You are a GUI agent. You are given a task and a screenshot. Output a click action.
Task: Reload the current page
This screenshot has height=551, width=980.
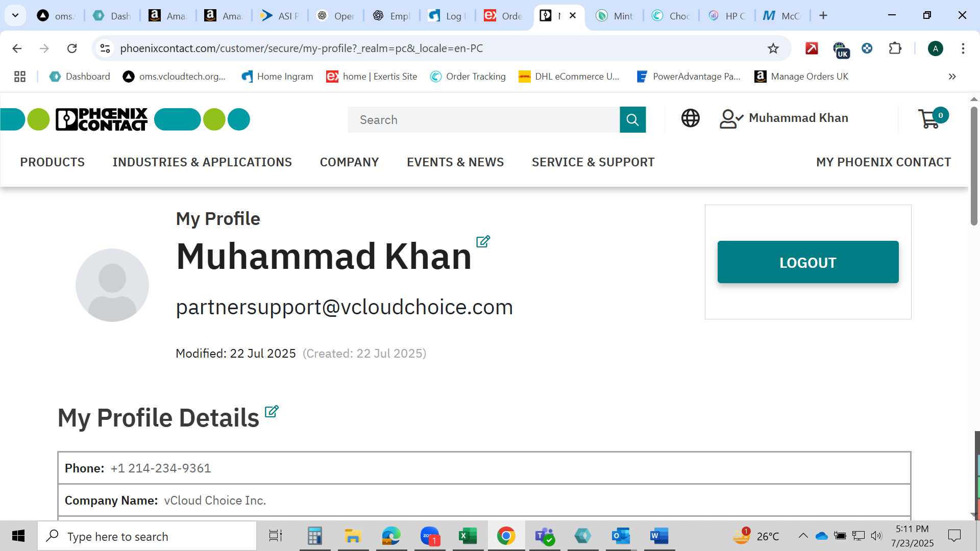72,48
